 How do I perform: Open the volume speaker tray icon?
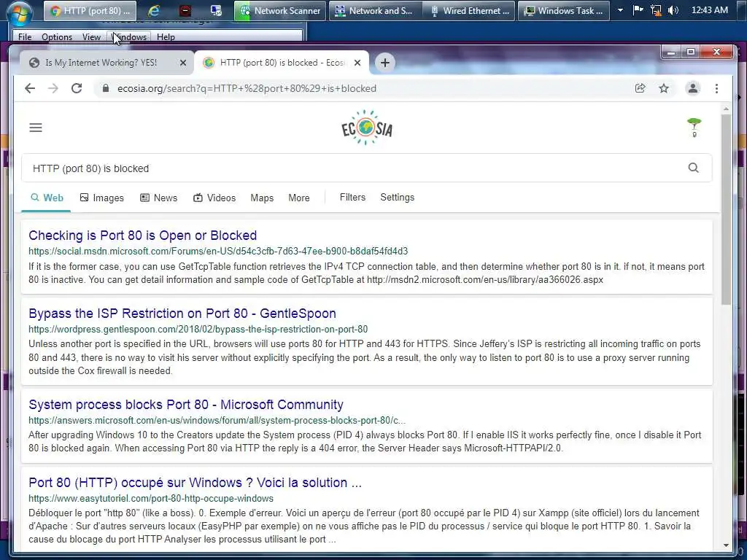(673, 10)
